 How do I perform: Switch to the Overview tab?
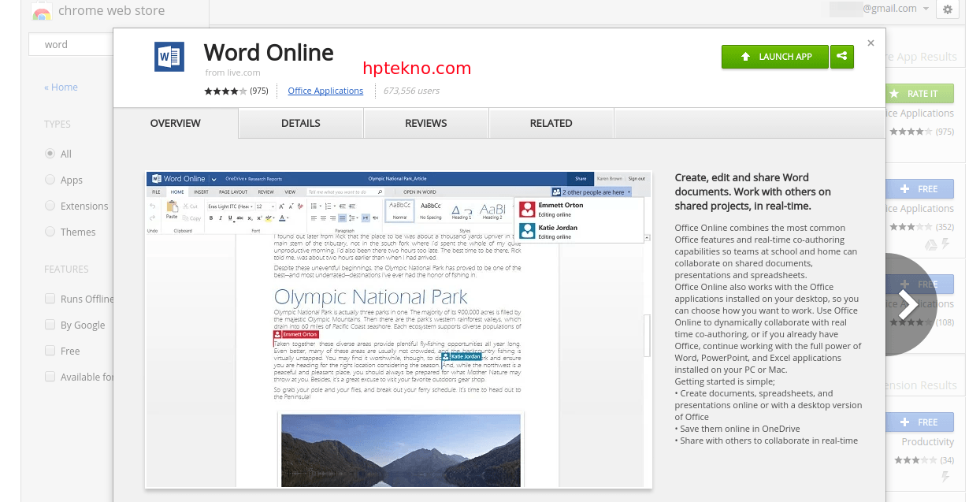[x=176, y=123]
